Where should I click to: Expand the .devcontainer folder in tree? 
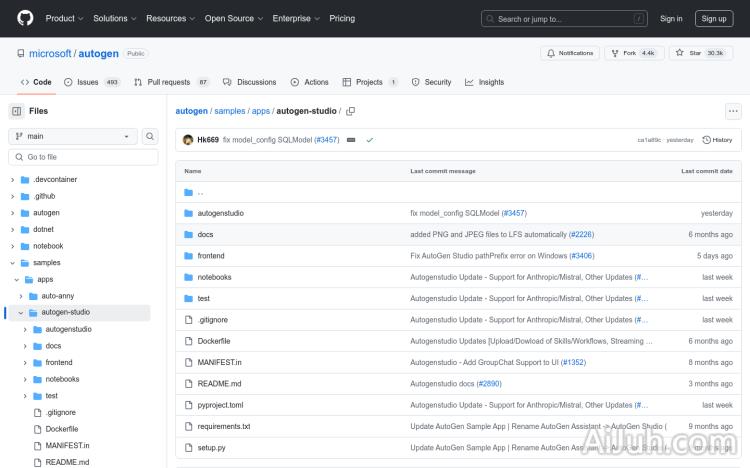click(x=12, y=180)
